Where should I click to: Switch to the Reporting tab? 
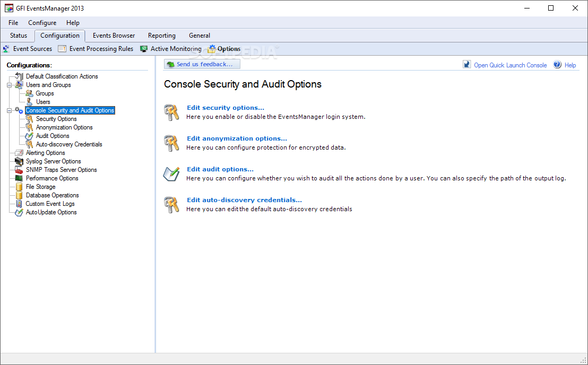pos(162,36)
